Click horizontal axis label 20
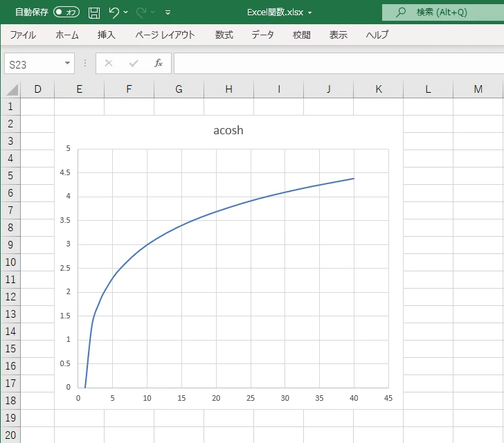 click(216, 398)
